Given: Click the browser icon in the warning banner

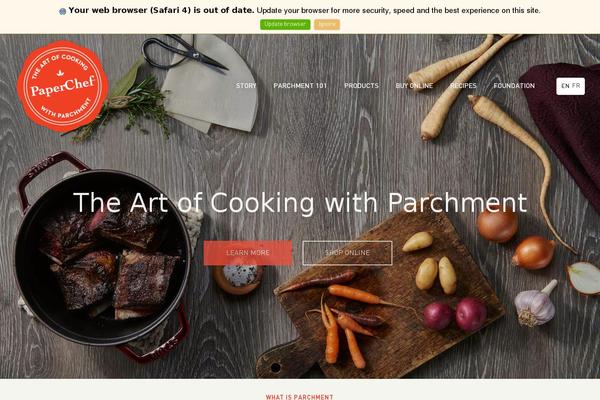Looking at the screenshot, I should point(63,11).
